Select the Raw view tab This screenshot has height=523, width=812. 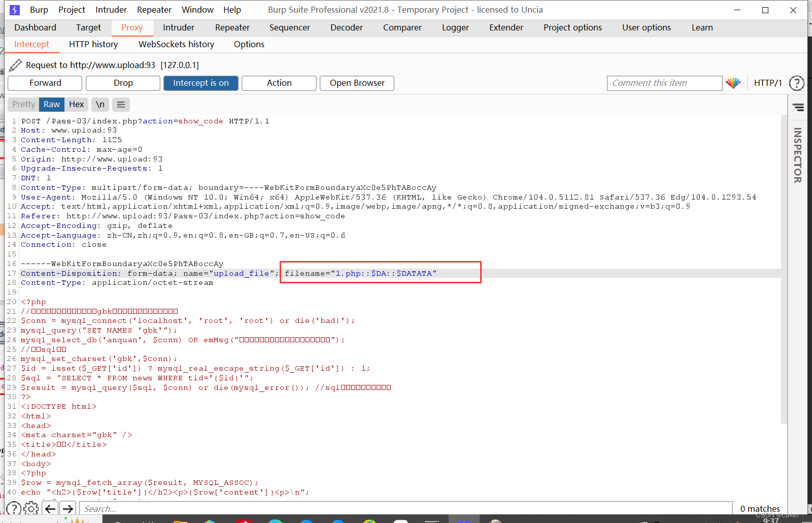coord(52,104)
